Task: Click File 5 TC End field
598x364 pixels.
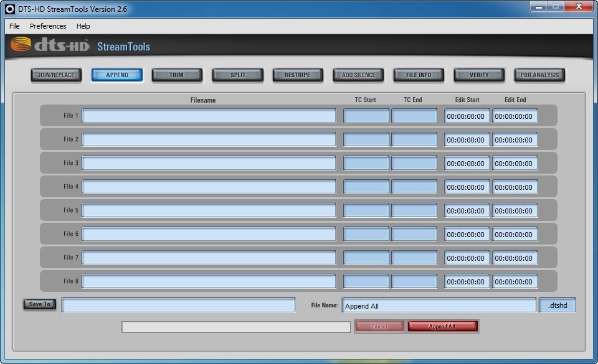Action: pos(414,210)
